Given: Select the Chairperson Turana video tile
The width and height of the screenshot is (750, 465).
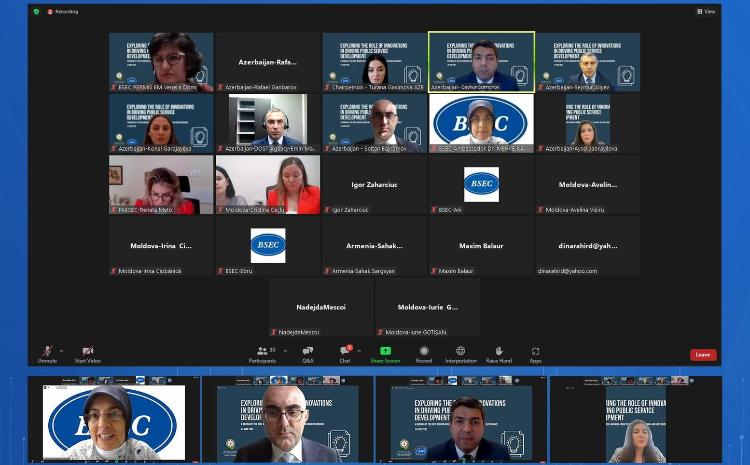Looking at the screenshot, I should [x=375, y=62].
